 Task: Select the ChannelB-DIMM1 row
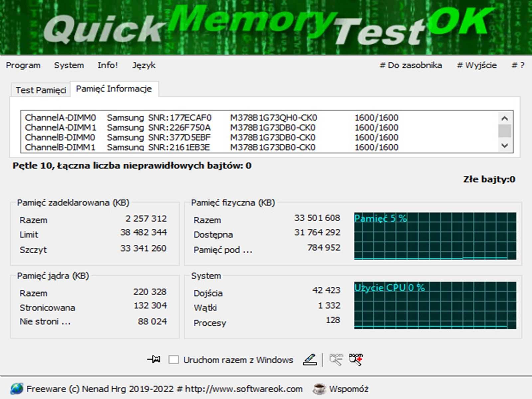211,147
